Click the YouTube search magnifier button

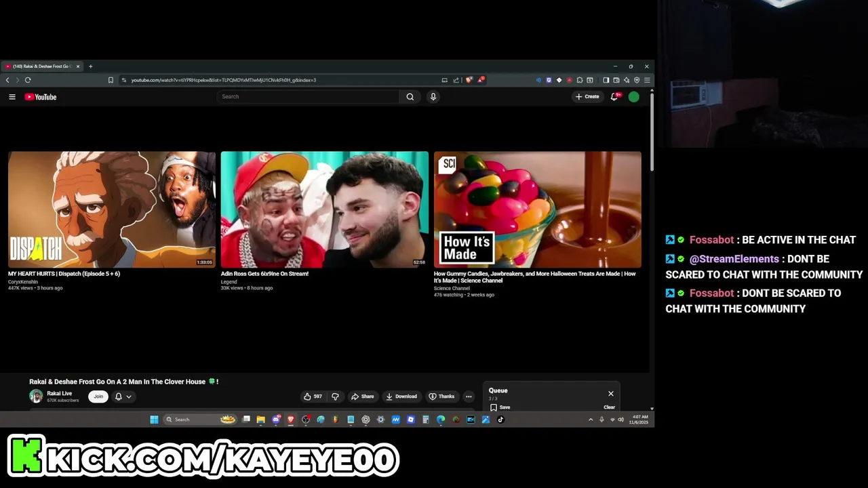(x=410, y=97)
